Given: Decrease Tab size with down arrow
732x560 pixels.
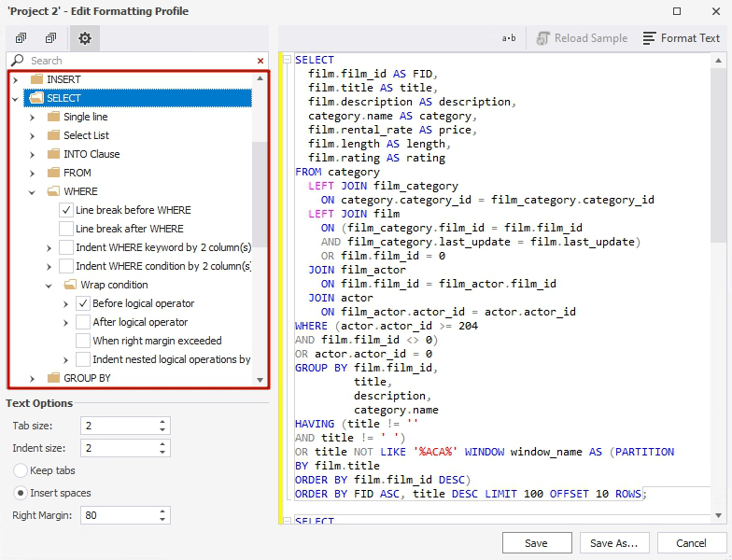Looking at the screenshot, I should point(162,429).
